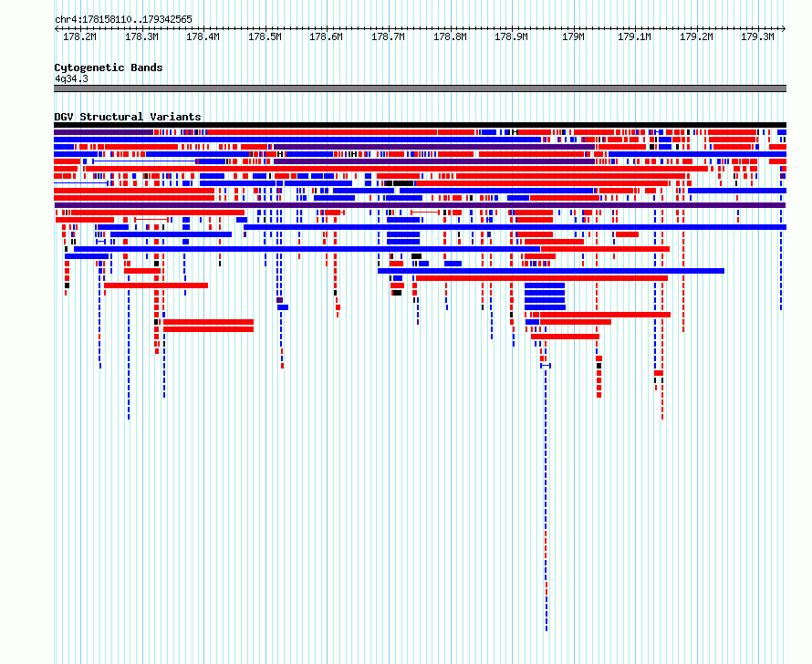Screen dimensions: 812x664
Task: Click the 4q34.3 band label
Action: point(71,78)
